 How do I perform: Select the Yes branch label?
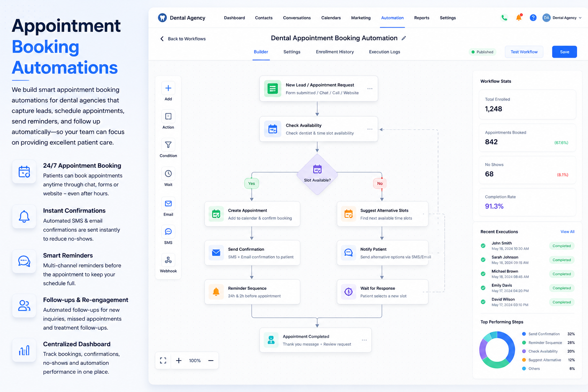tap(252, 184)
